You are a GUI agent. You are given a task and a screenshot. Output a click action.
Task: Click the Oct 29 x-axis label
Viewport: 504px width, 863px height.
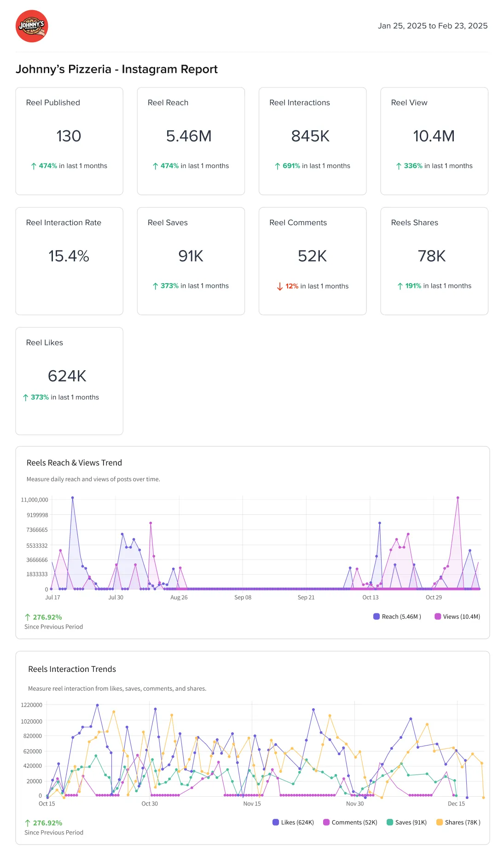(434, 597)
